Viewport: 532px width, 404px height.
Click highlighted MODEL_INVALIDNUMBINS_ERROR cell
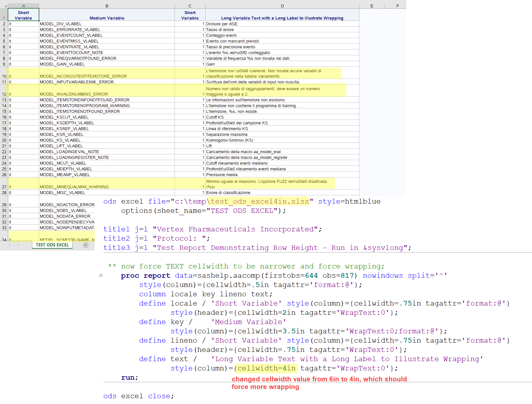pyautogui.click(x=74, y=94)
